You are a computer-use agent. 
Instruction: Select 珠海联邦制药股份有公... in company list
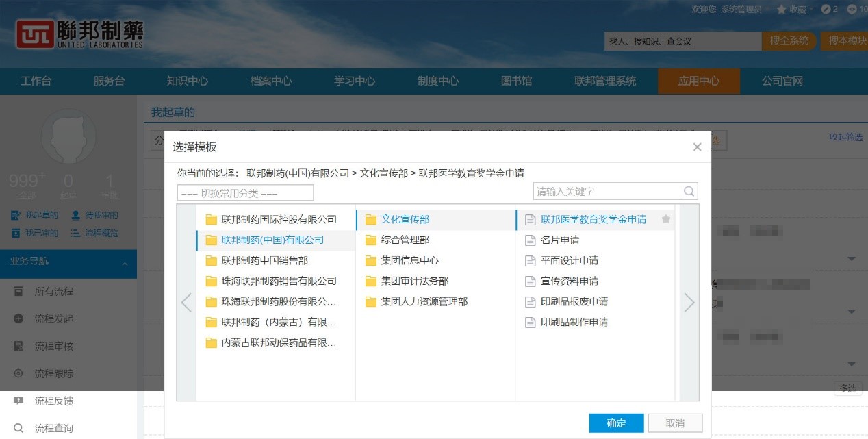tap(276, 302)
